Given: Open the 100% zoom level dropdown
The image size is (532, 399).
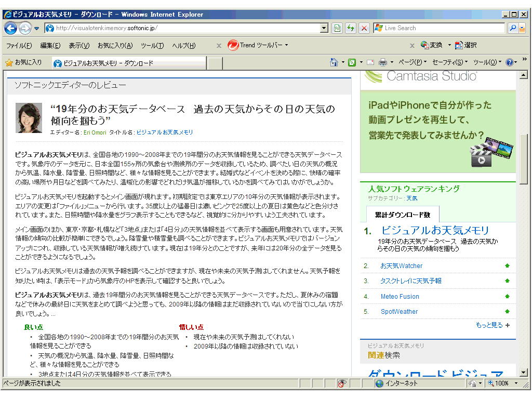Looking at the screenshot, I should click(x=516, y=383).
